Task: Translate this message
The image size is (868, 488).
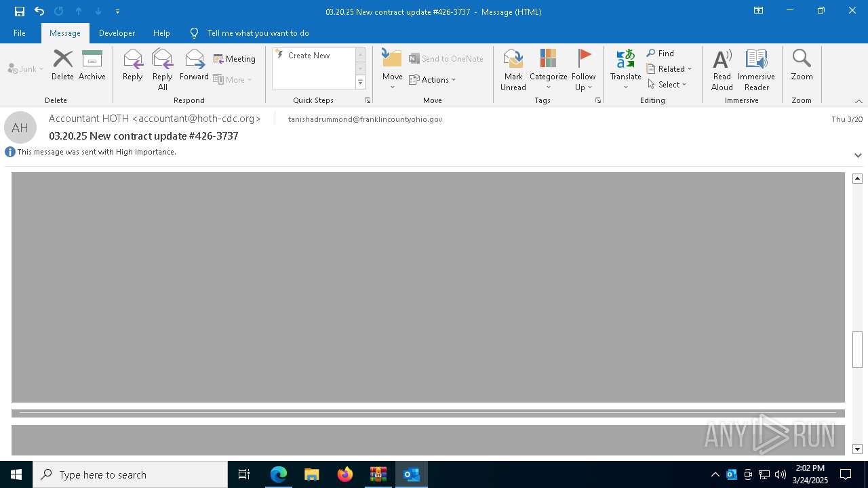Action: click(625, 70)
